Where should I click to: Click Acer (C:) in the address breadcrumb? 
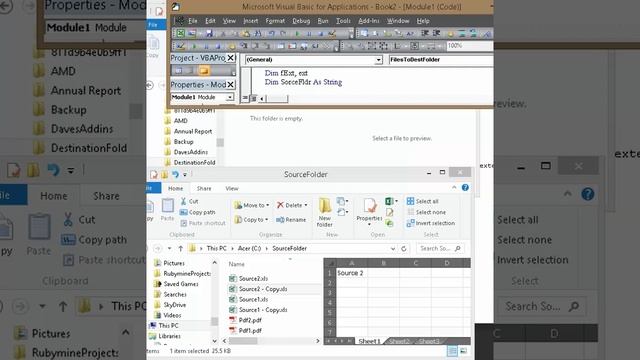[249, 249]
